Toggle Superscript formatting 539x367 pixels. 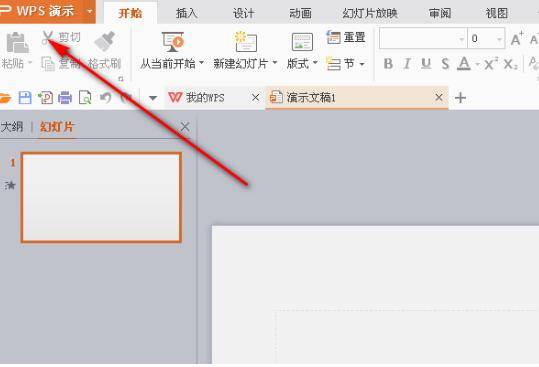[x=491, y=64]
